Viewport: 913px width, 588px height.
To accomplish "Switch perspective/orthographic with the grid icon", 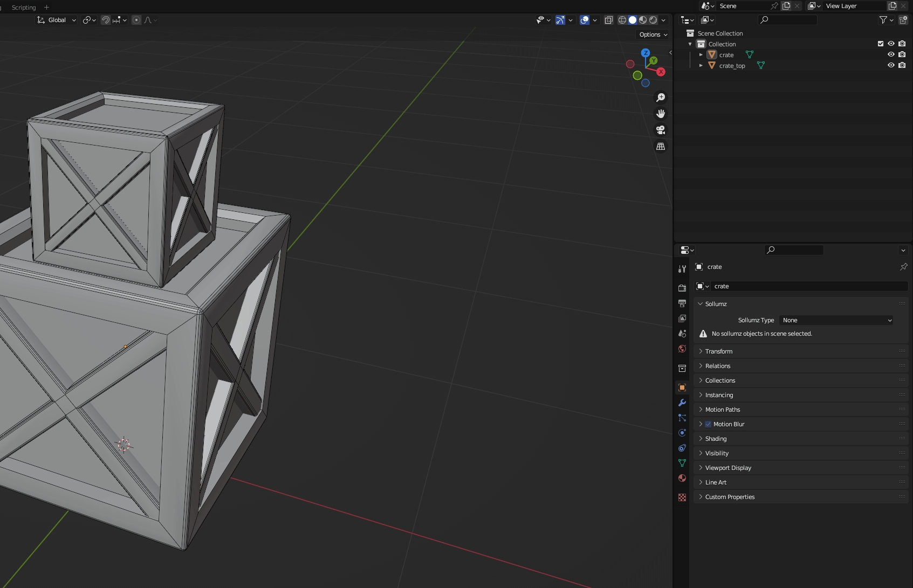I will [660, 147].
